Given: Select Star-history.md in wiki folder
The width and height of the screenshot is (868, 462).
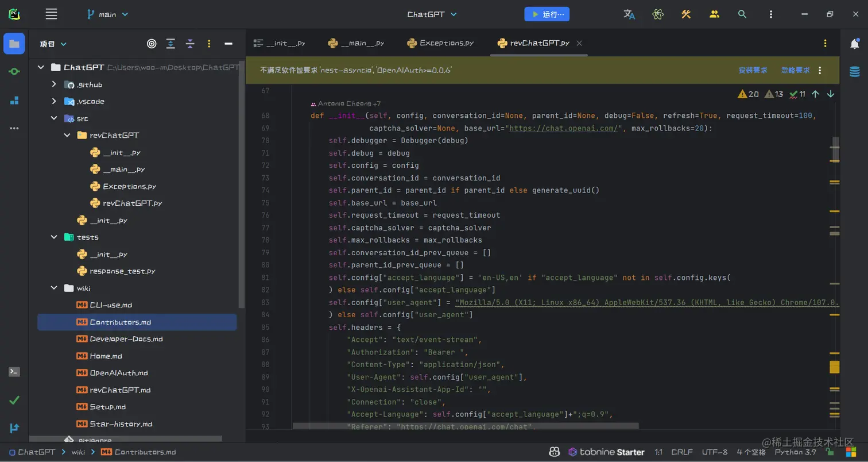Looking at the screenshot, I should pyautogui.click(x=121, y=423).
